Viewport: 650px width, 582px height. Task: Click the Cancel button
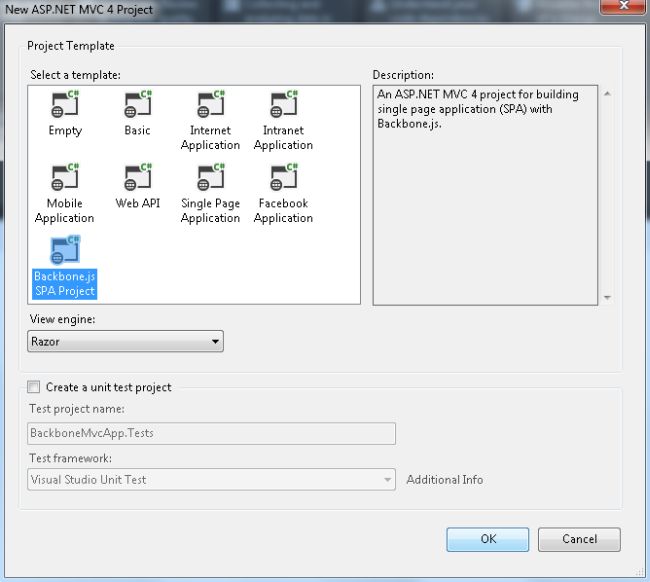(x=579, y=539)
